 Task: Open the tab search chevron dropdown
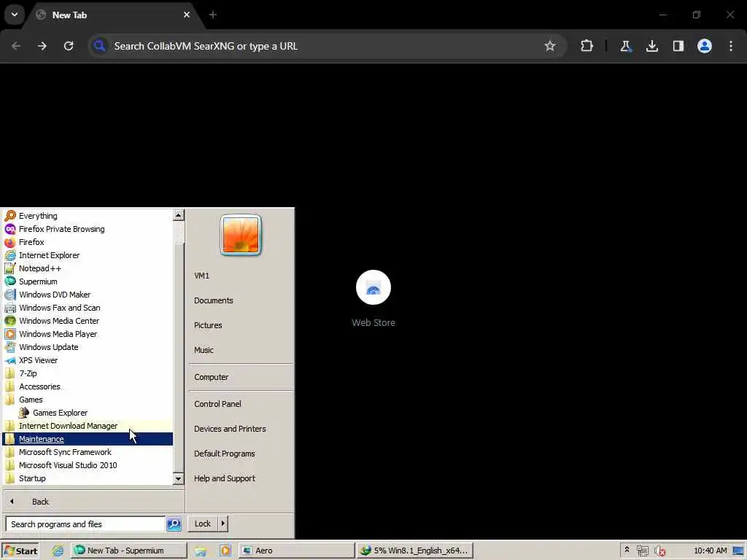[15, 15]
